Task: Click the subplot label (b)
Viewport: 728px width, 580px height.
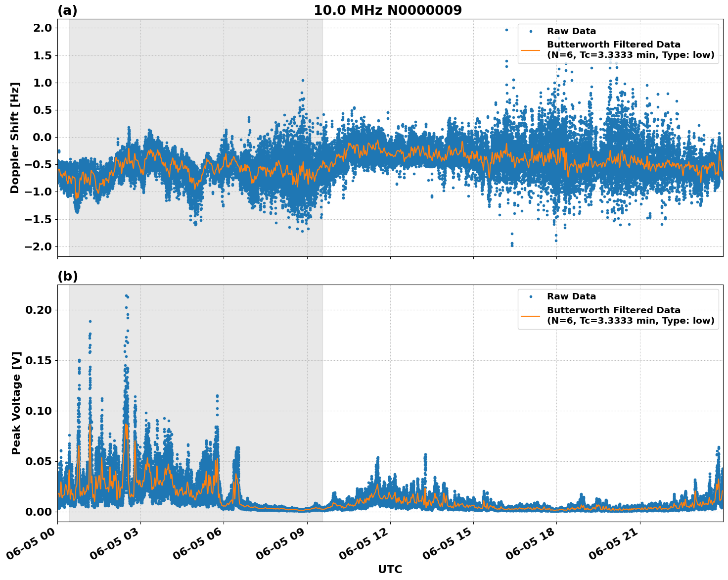Action: tap(68, 276)
